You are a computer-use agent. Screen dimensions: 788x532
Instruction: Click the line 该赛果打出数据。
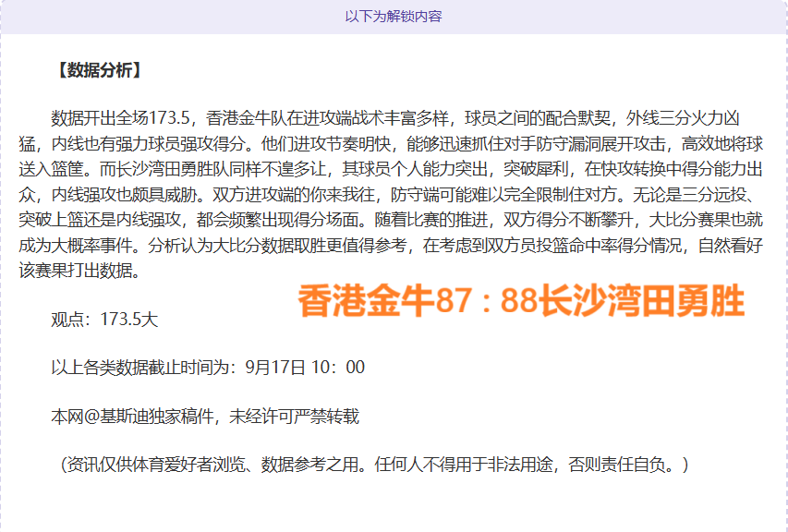click(x=79, y=271)
